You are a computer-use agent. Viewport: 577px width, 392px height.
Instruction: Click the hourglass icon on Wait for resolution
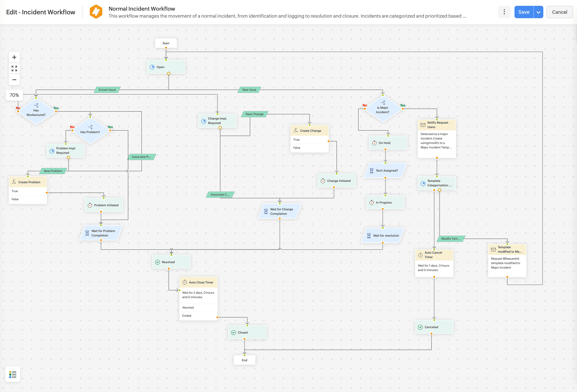[369, 235]
